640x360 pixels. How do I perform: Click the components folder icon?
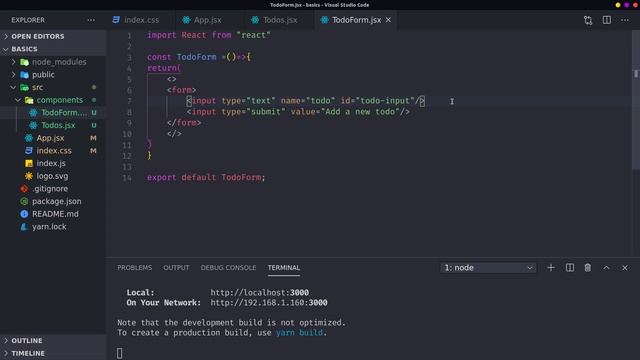point(29,100)
